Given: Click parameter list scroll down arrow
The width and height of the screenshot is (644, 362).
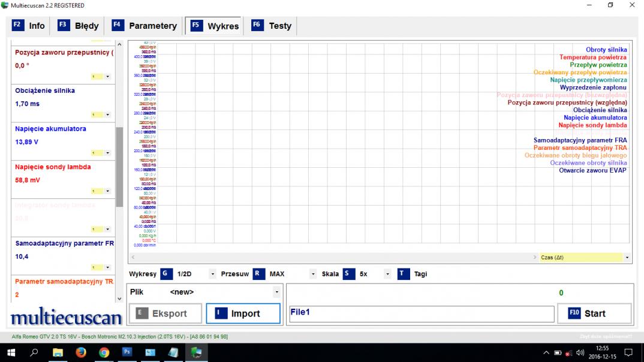Looking at the screenshot, I should [x=119, y=299].
